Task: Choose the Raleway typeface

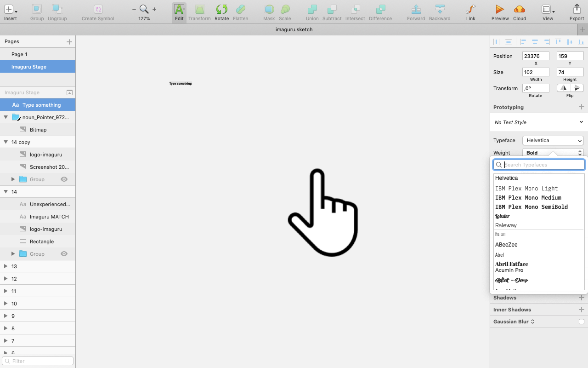Action: [x=506, y=225]
